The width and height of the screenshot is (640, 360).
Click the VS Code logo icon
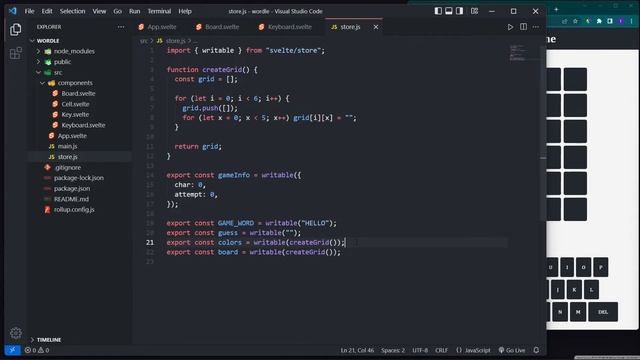click(13, 11)
